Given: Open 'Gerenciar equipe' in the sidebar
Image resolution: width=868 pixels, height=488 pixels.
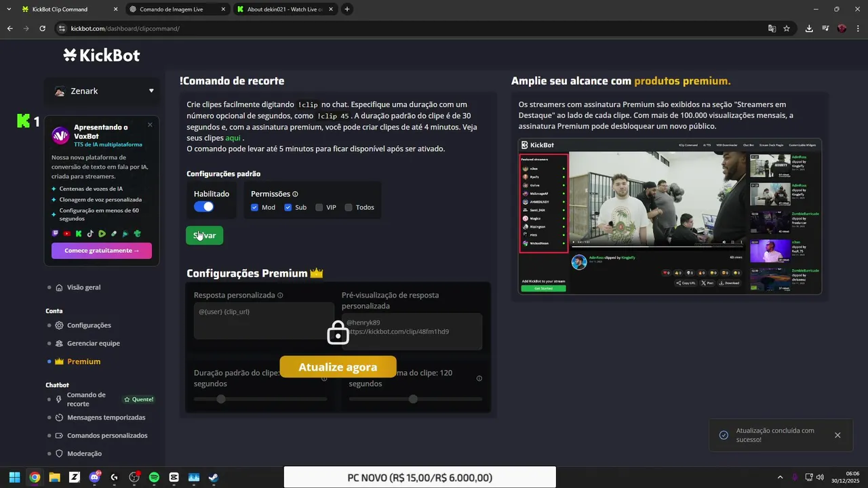Looking at the screenshot, I should [94, 344].
